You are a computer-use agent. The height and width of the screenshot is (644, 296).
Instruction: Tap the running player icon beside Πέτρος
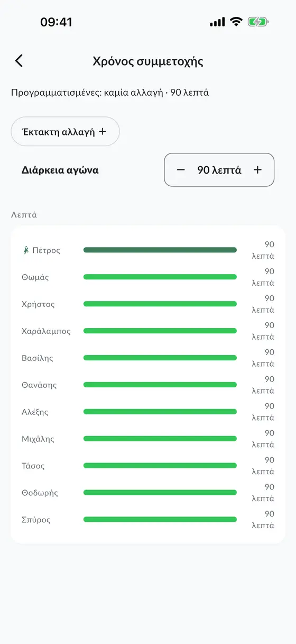(25, 250)
